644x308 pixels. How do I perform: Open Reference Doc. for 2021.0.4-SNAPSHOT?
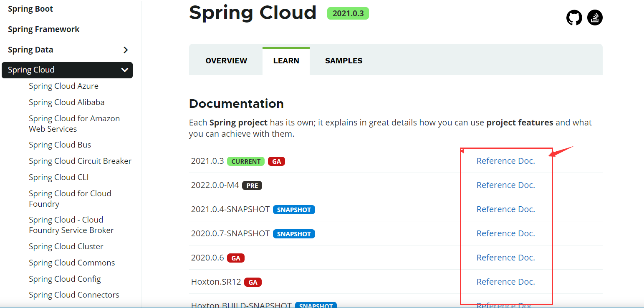[505, 209]
